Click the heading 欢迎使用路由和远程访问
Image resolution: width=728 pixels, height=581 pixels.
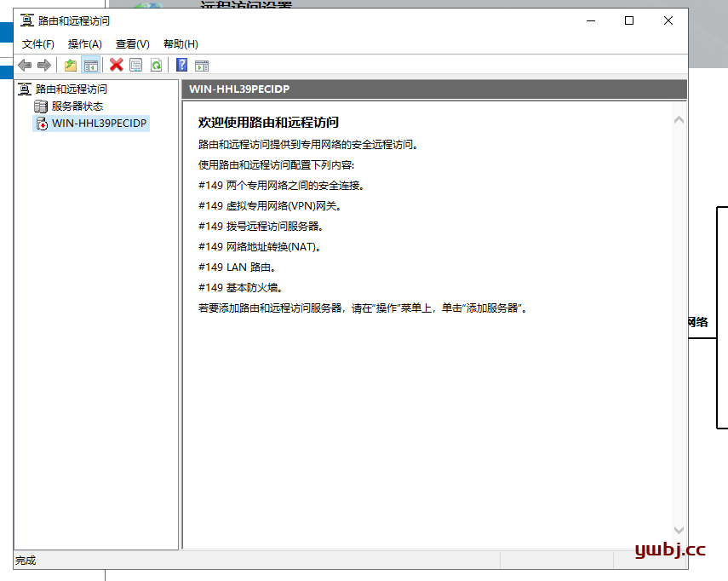coord(268,123)
